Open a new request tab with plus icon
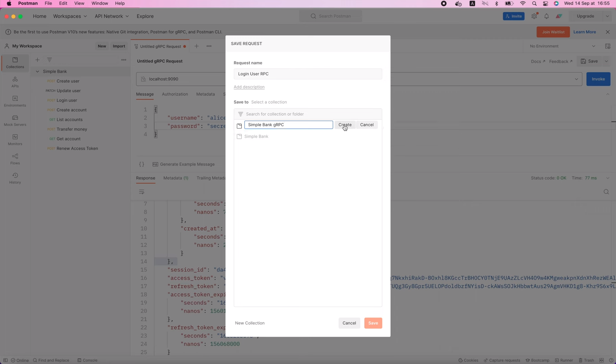 pos(197,46)
